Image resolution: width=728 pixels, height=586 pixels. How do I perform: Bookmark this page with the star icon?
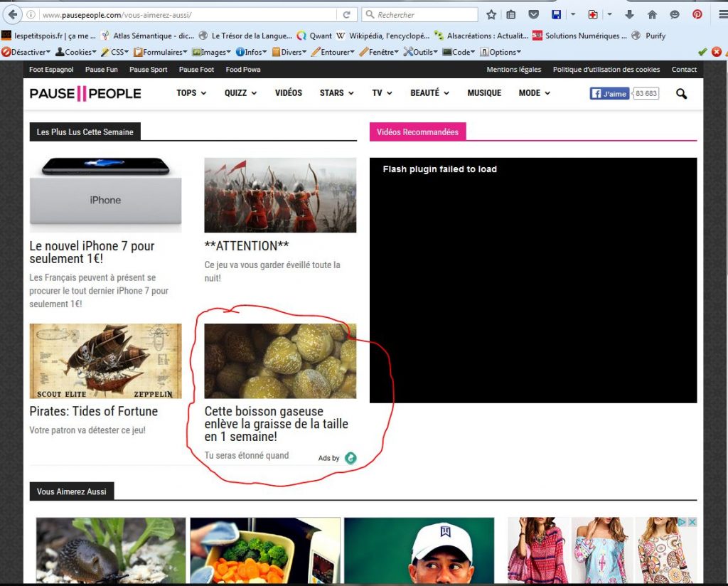coord(491,14)
